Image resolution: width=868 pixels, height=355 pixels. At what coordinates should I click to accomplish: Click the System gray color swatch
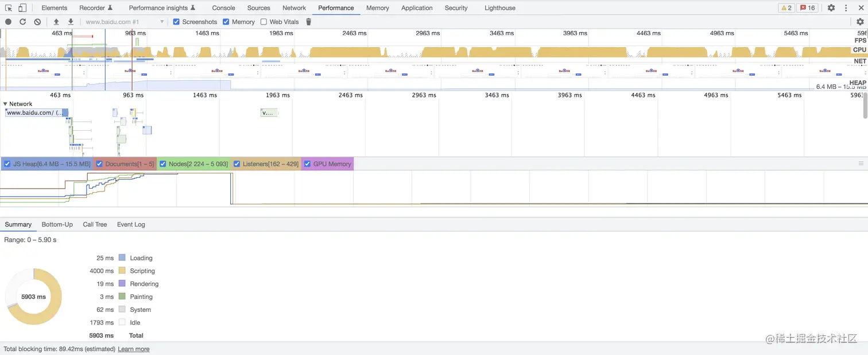click(122, 310)
